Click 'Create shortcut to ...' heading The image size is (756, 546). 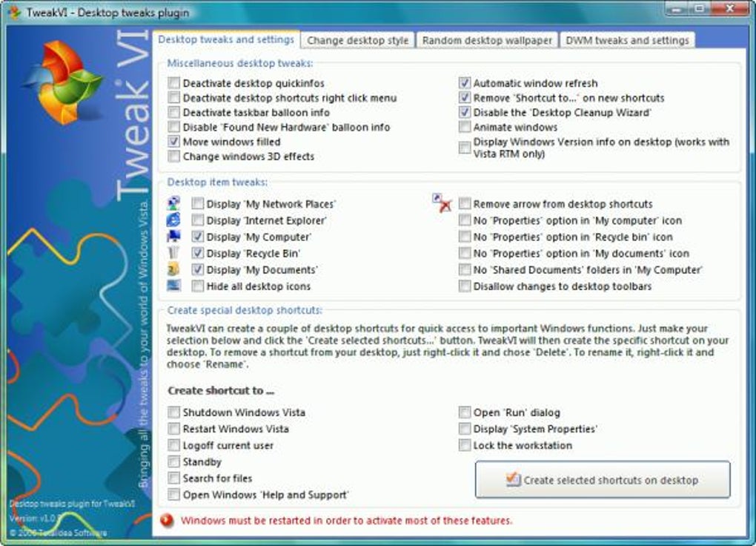[221, 390]
